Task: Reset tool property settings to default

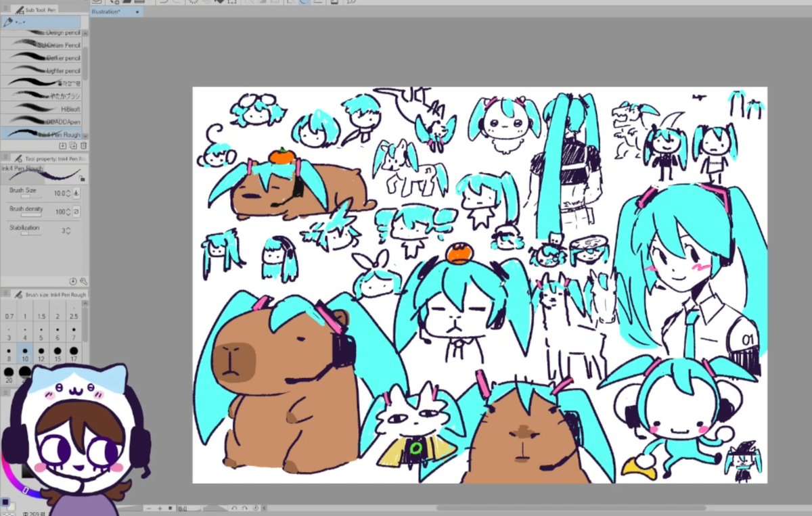Action: tap(73, 281)
